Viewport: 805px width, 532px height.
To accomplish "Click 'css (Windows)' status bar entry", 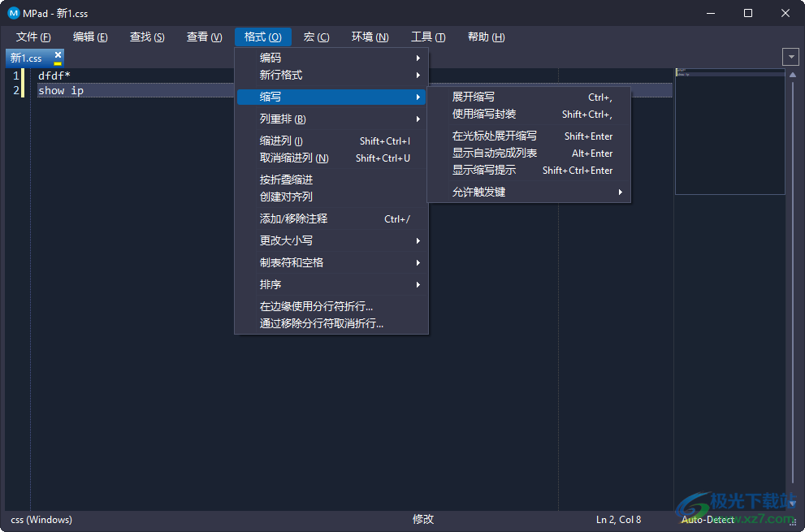I will point(41,520).
